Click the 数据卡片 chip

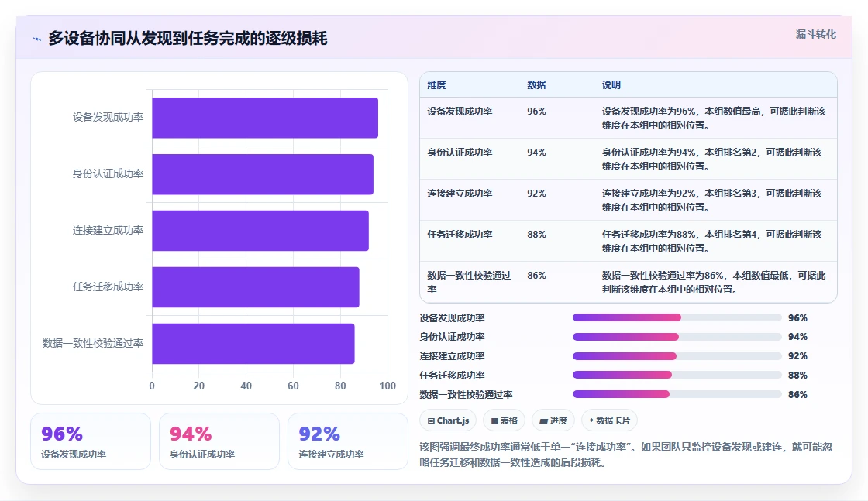pos(609,420)
